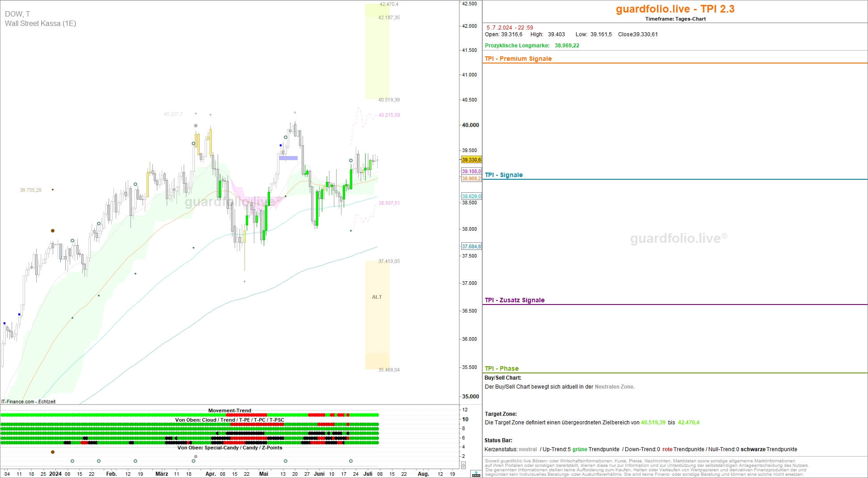
Task: Click the Juni label on time axis
Action: pos(319,474)
